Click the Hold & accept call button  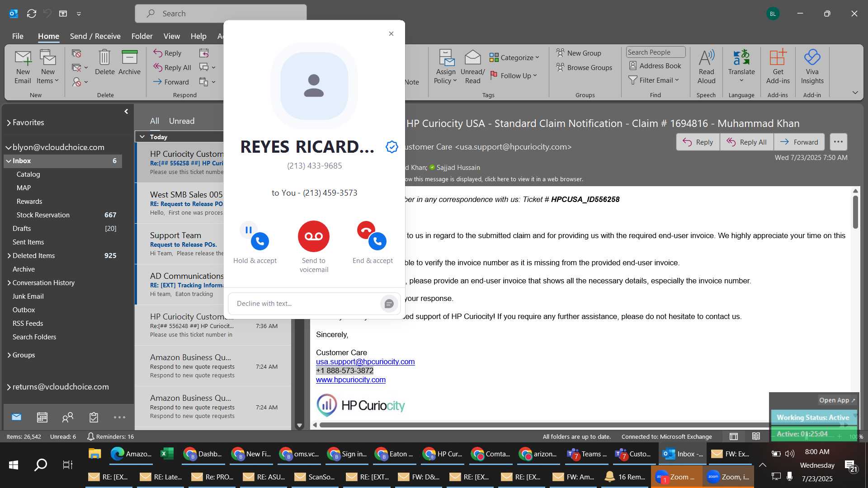(x=255, y=237)
